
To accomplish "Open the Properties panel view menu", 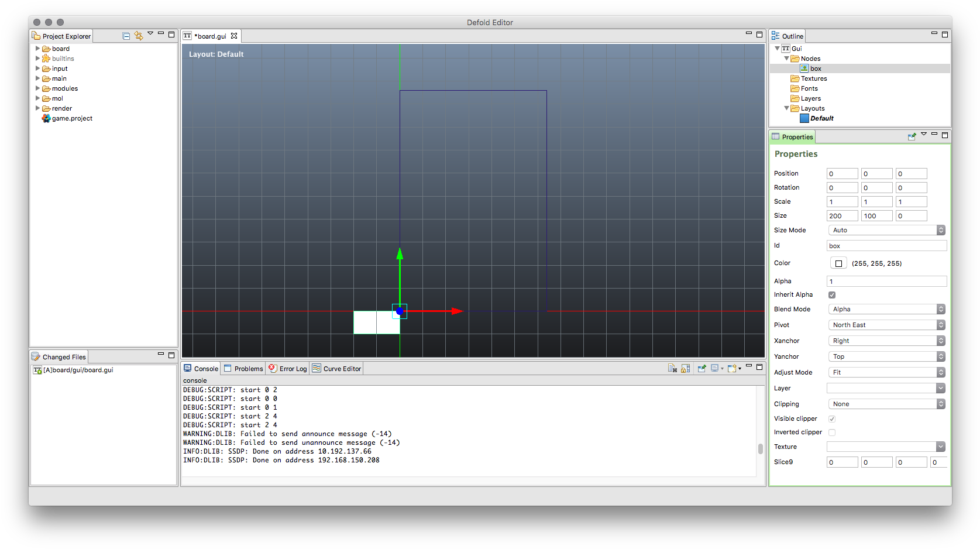I will [924, 134].
